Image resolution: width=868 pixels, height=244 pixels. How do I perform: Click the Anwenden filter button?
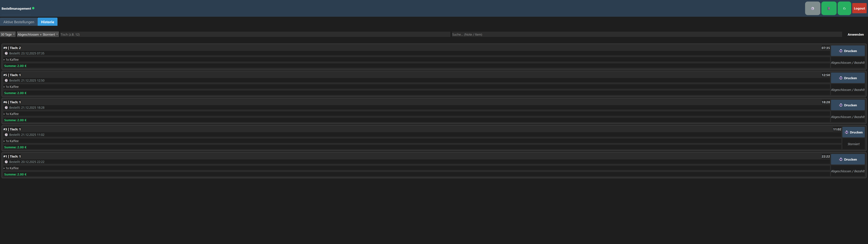(855, 34)
